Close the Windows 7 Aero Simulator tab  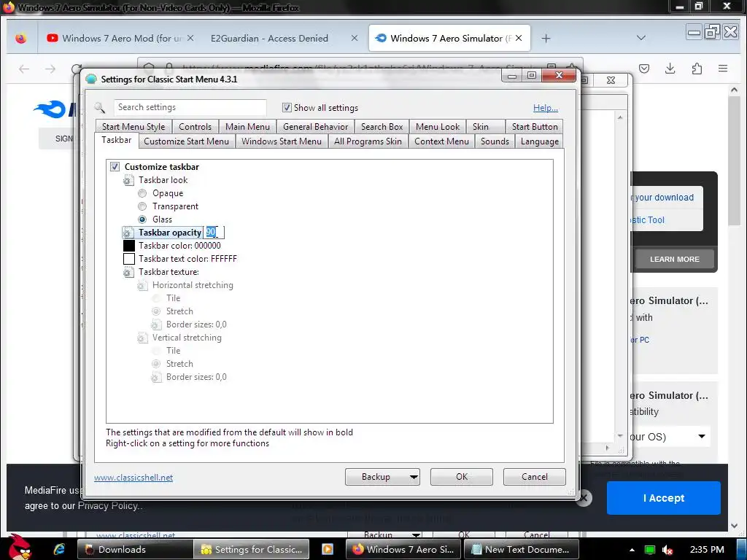tap(519, 38)
